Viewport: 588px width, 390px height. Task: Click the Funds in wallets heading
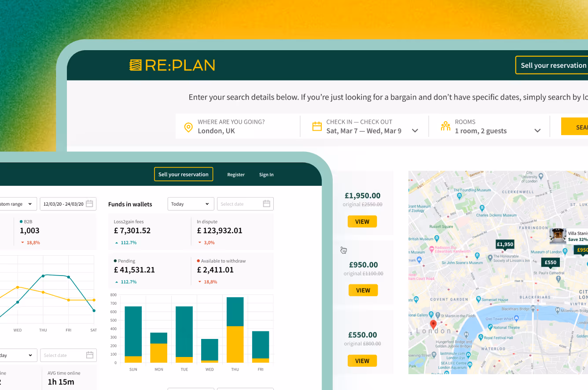130,204
